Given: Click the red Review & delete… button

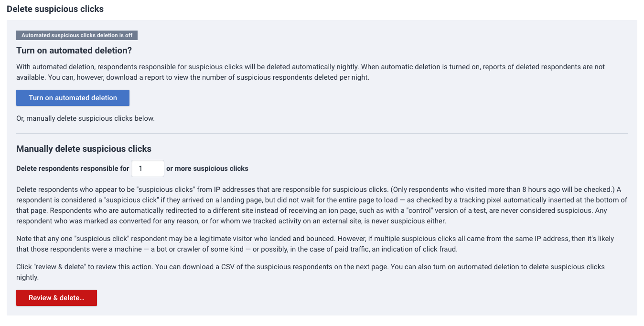Looking at the screenshot, I should click(56, 298).
